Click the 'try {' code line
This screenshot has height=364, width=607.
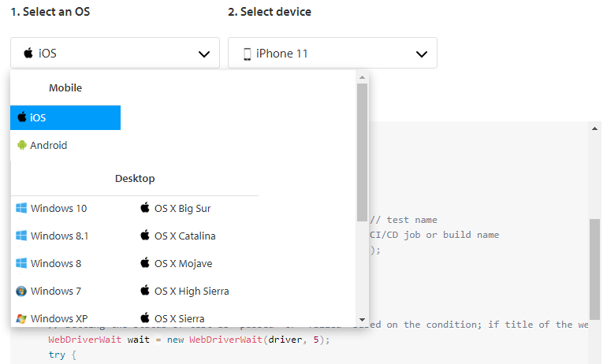point(62,355)
